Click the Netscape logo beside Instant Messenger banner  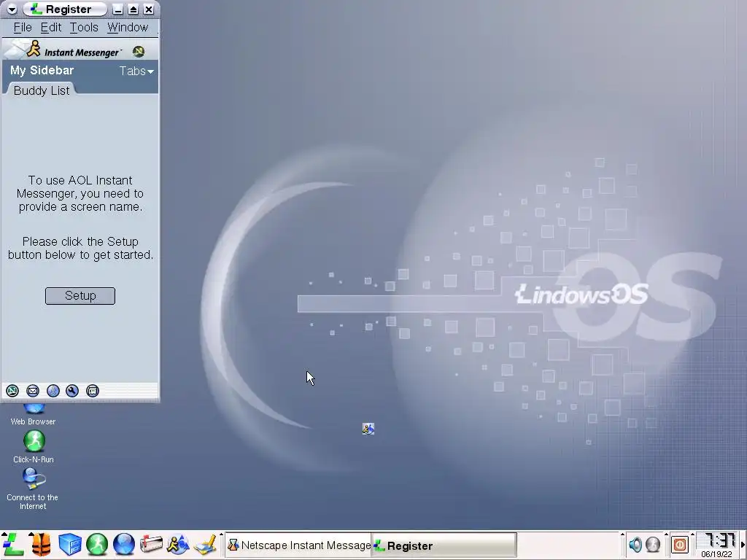(139, 52)
